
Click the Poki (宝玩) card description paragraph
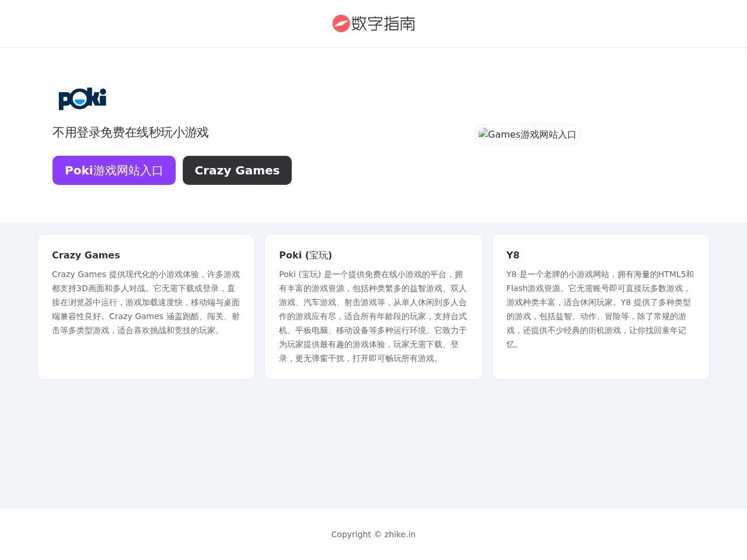pyautogui.click(x=373, y=316)
